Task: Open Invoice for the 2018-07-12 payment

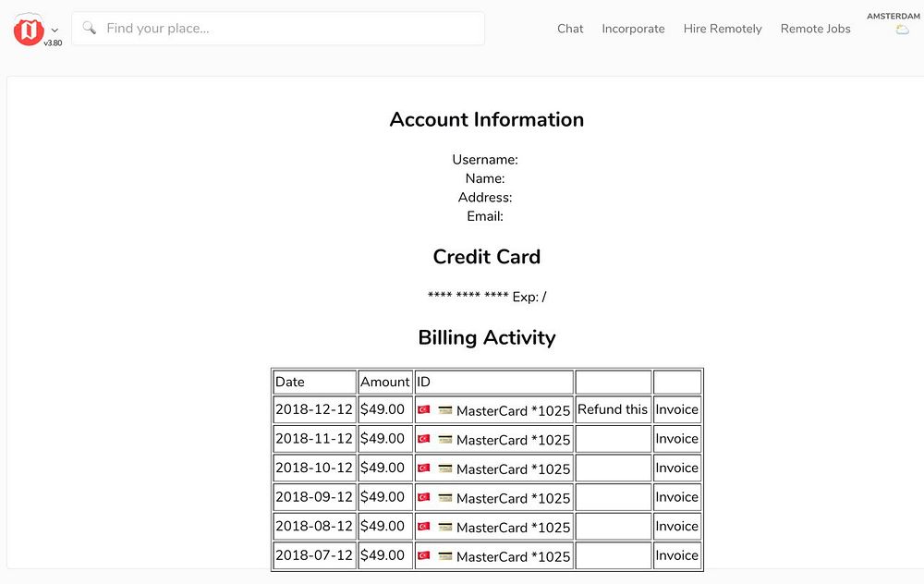Action: coord(676,555)
